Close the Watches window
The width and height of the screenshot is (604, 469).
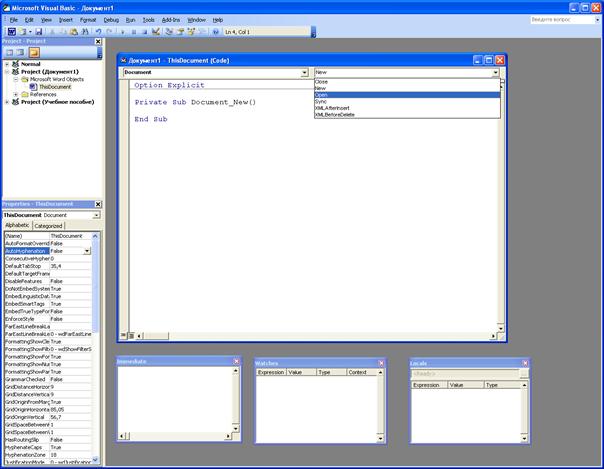pyautogui.click(x=381, y=363)
